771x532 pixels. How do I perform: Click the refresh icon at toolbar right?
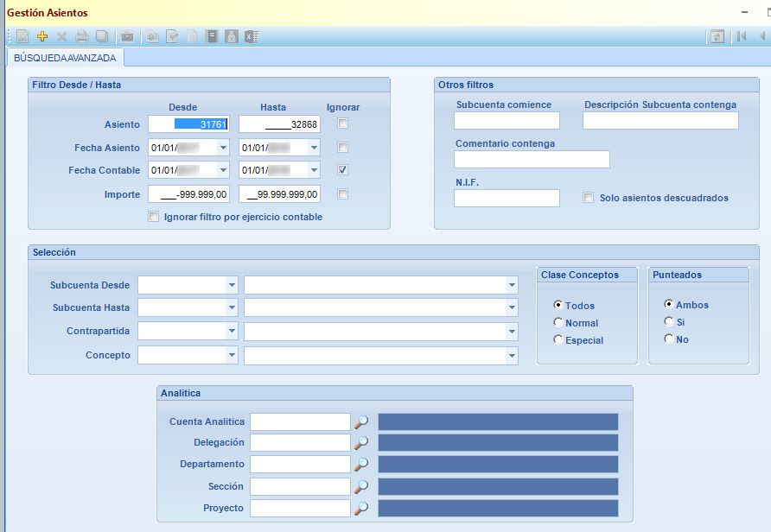717,36
